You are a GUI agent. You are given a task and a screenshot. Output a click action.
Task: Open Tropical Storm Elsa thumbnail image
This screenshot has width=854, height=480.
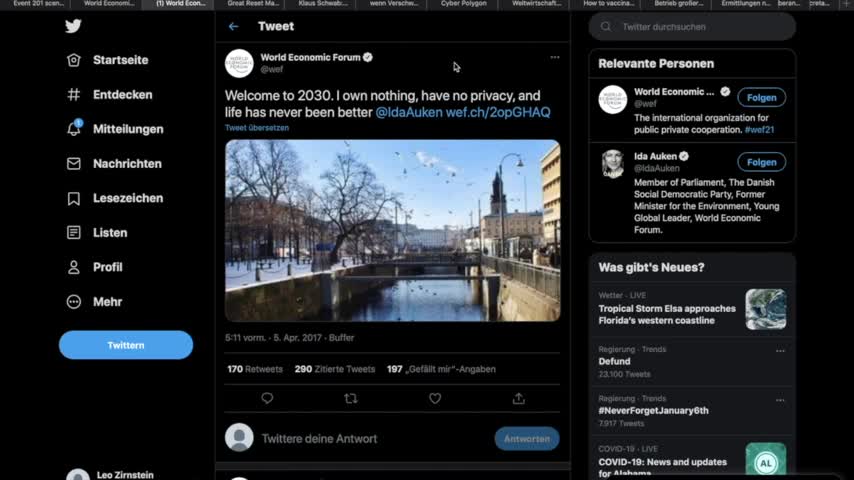click(766, 309)
